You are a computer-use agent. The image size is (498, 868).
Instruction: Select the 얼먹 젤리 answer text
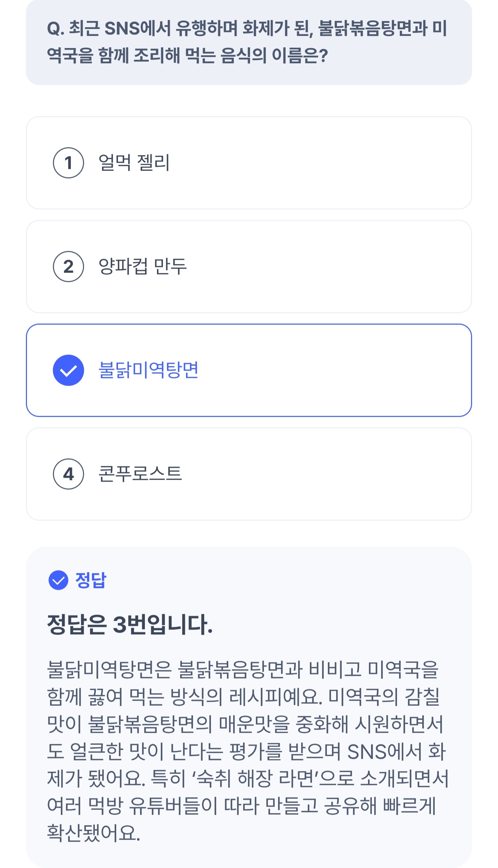coord(134,163)
